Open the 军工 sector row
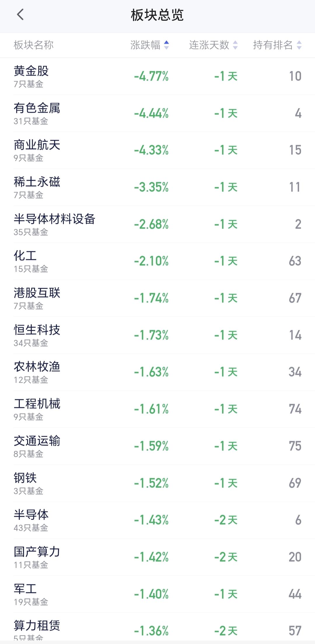315x644 pixels. [157, 594]
